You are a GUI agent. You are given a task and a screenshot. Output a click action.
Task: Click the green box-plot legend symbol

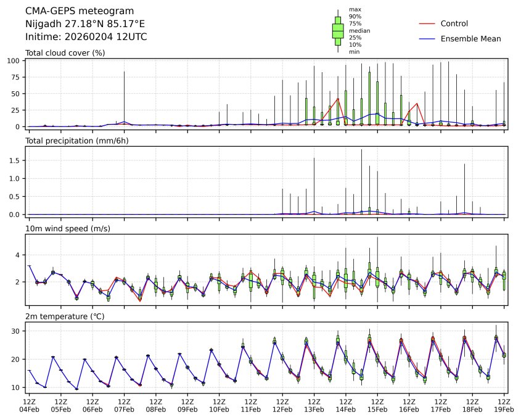pos(338,31)
